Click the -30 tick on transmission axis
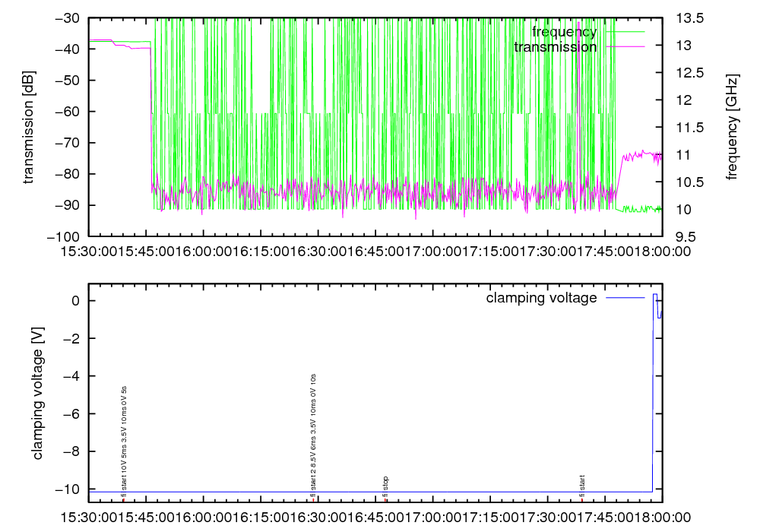The image size is (760, 532). click(x=69, y=17)
